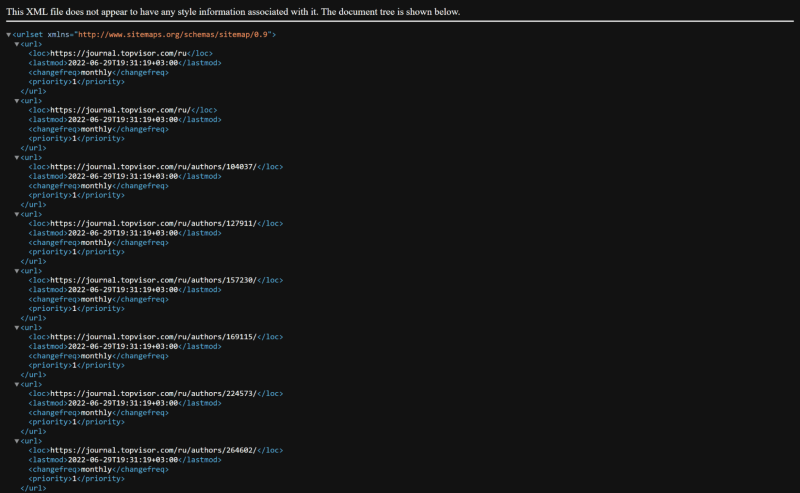Viewport: 800px width, 493px height.
Task: Fold the url block for authors/224573
Action: pos(17,384)
